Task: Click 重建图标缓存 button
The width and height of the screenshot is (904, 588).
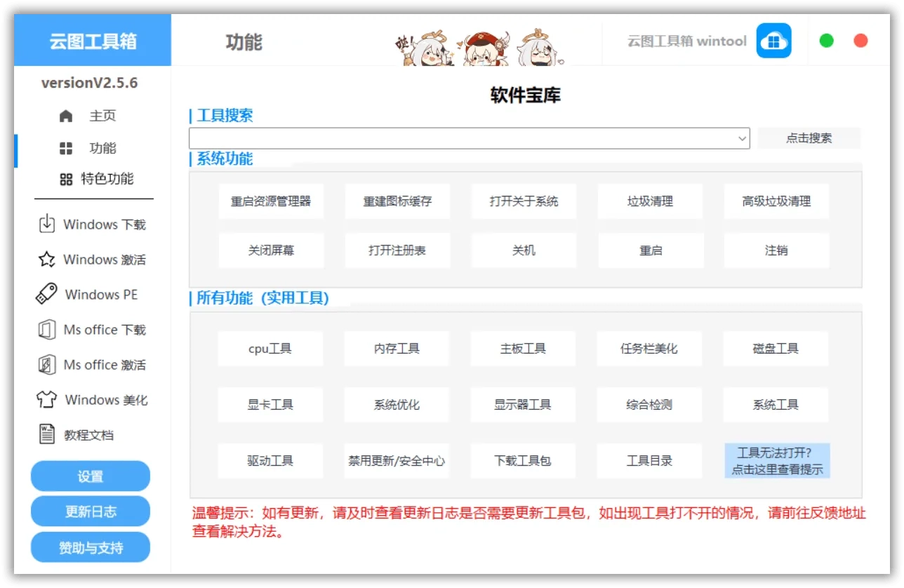Action: pyautogui.click(x=397, y=201)
